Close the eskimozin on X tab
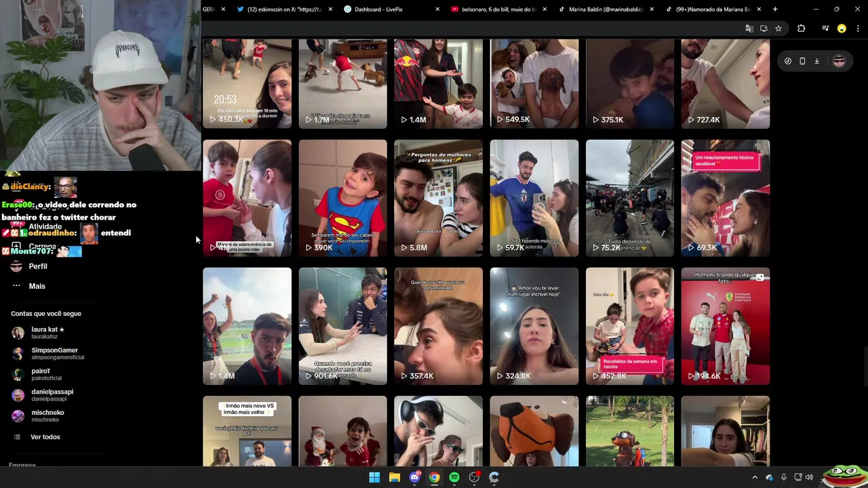The height and width of the screenshot is (488, 868). tap(330, 9)
